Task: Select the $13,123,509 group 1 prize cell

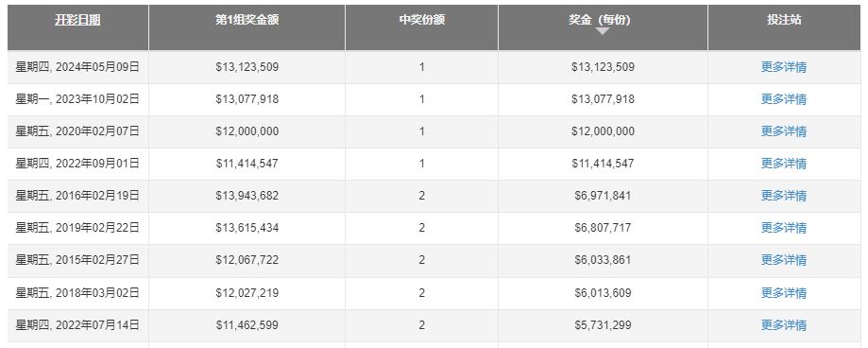Action: [x=247, y=67]
